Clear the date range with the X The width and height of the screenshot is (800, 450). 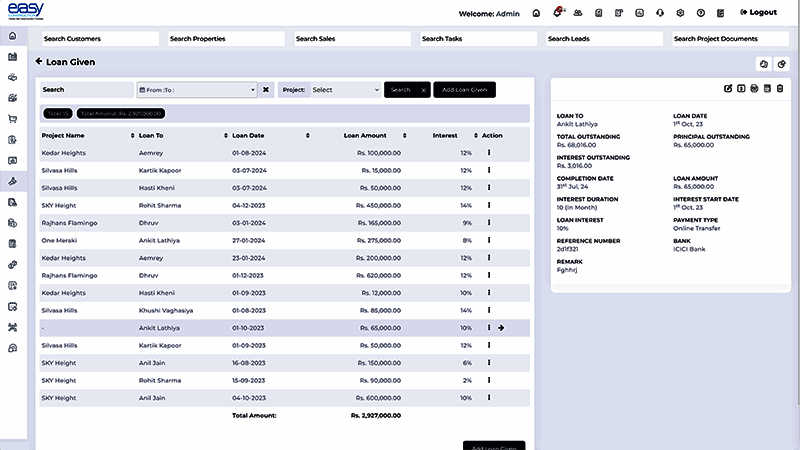point(266,90)
